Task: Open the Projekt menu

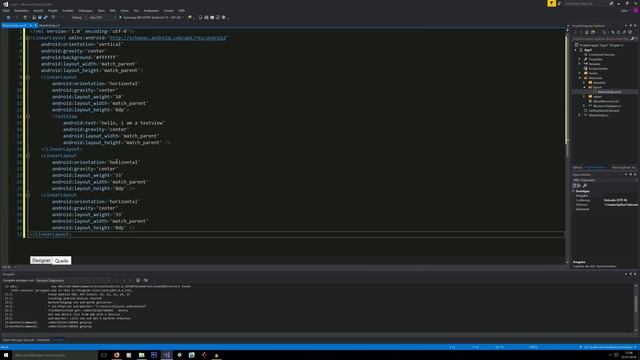Action: pos(53,11)
